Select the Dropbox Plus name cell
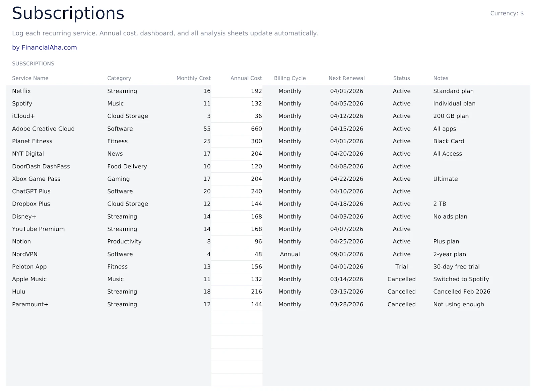Screen dimensions: 536x392 31,204
